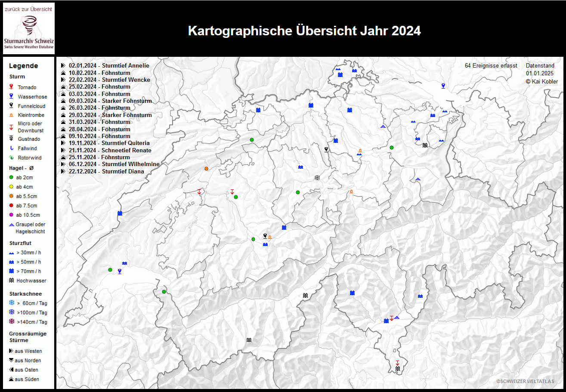Screen dimensions: 566x392
Task: Select the '> 50mm / h' Sturzflut icon
Action: pyautogui.click(x=11, y=262)
